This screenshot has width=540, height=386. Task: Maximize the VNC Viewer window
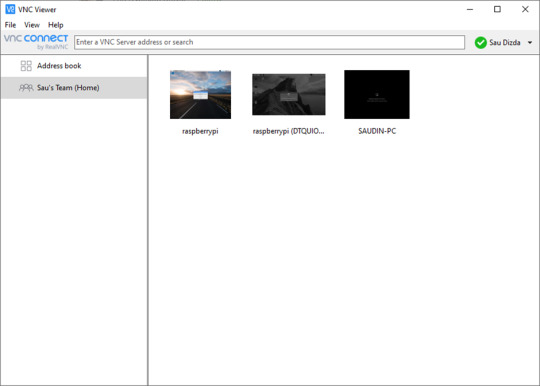point(497,9)
